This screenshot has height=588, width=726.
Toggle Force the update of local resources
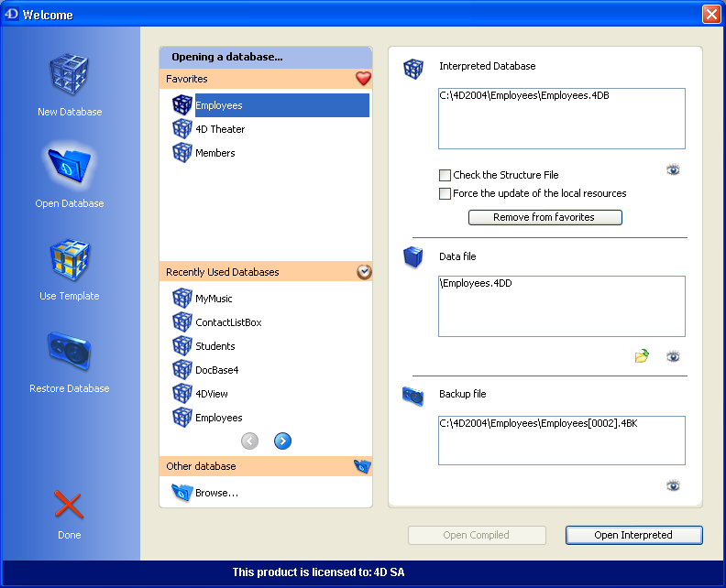pos(445,193)
